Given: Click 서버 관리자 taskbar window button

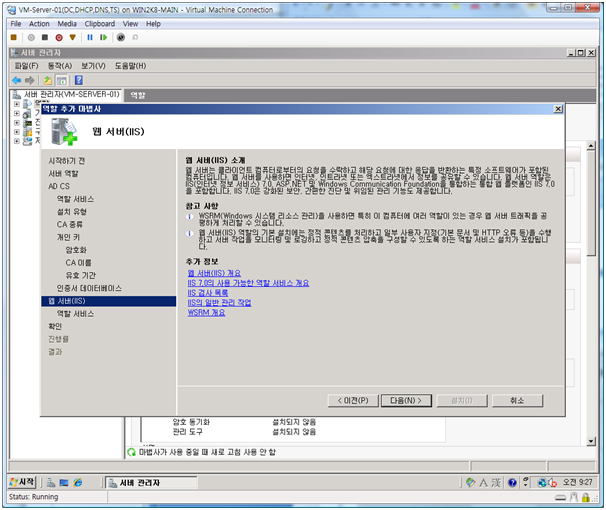Looking at the screenshot, I should 151,483.
